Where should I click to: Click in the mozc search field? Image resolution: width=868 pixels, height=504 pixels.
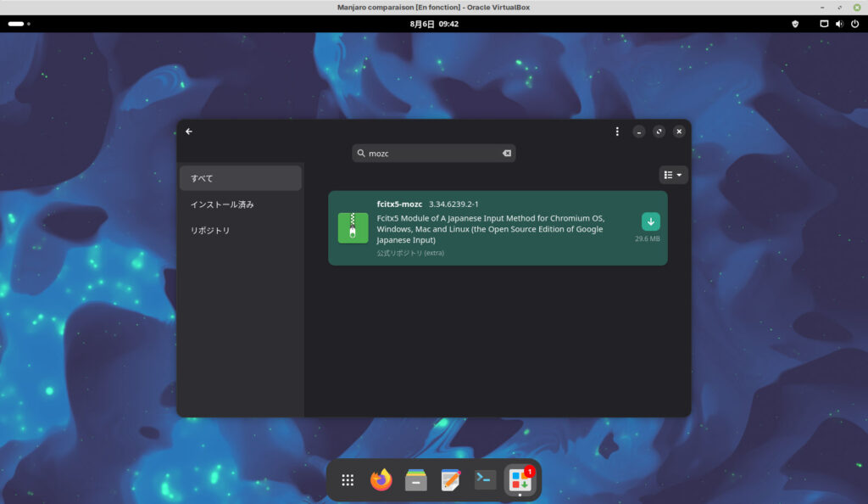click(x=434, y=154)
